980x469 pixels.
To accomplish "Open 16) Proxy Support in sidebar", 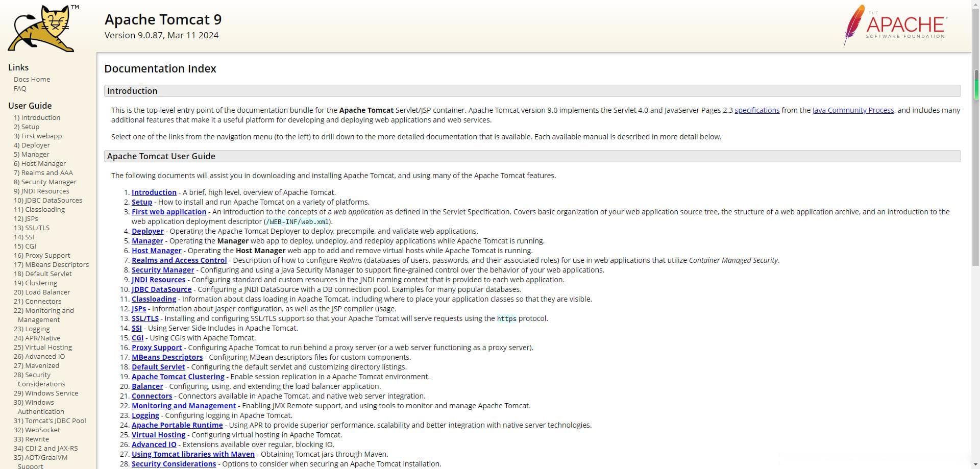I will [42, 255].
